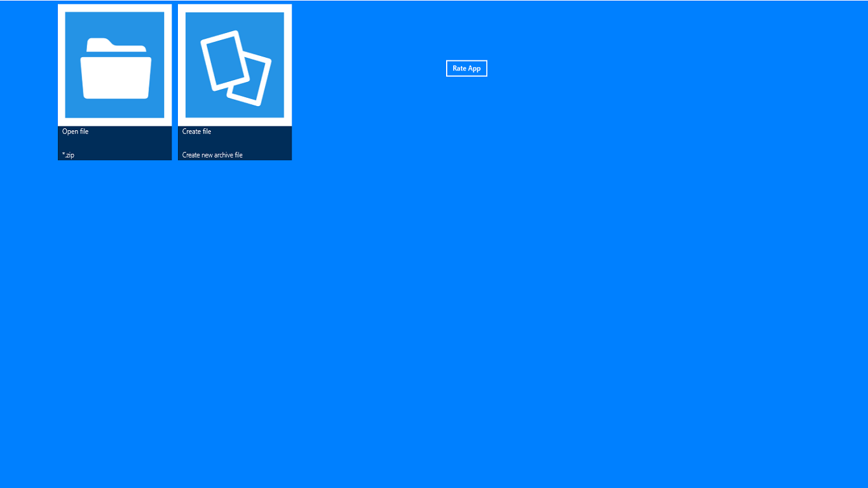This screenshot has height=488, width=868.
Task: Click the 'Open file' label text
Action: [x=75, y=132]
